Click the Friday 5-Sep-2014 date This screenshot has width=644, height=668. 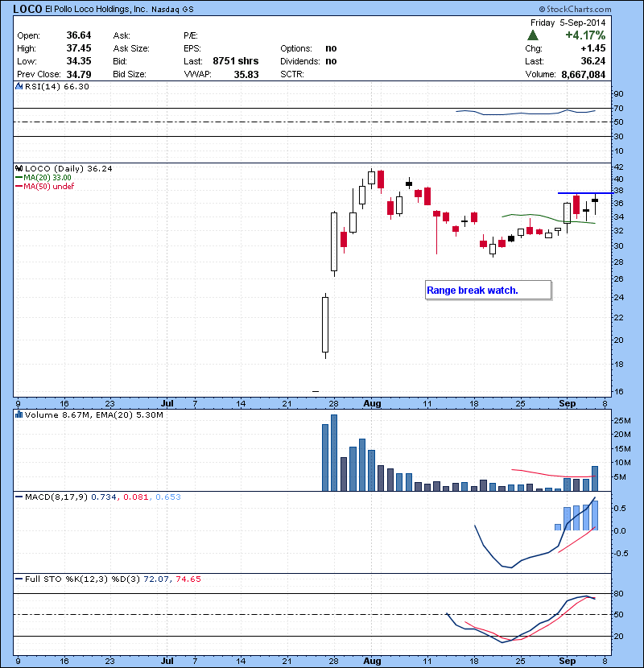pos(568,23)
